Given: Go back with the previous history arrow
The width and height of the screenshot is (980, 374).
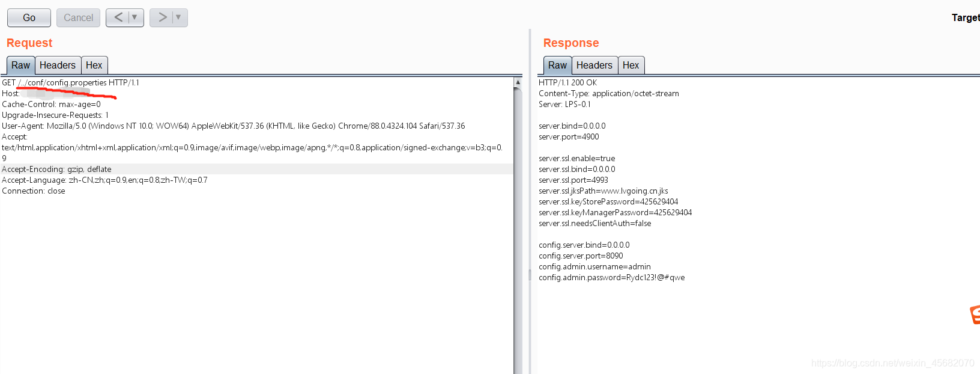Looking at the screenshot, I should coord(118,17).
